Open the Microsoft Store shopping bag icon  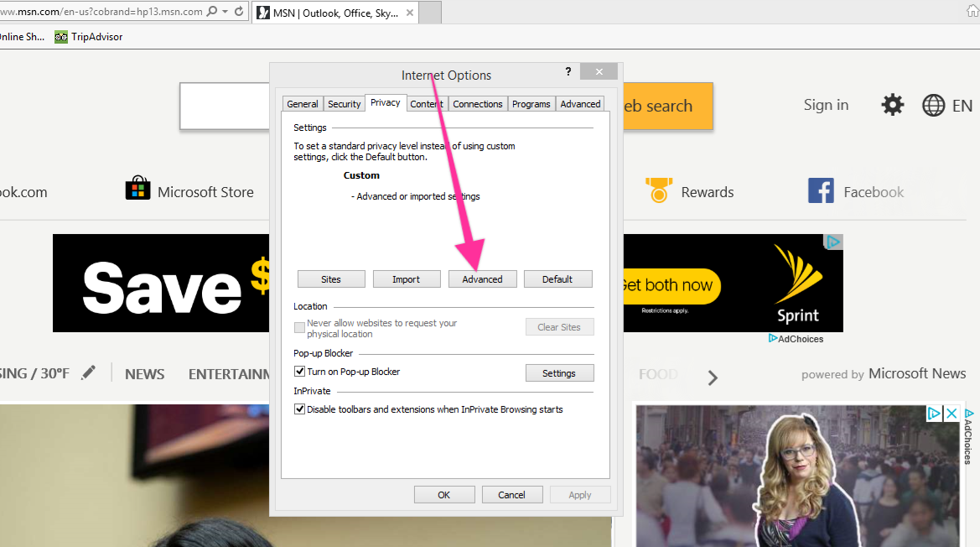click(x=137, y=188)
